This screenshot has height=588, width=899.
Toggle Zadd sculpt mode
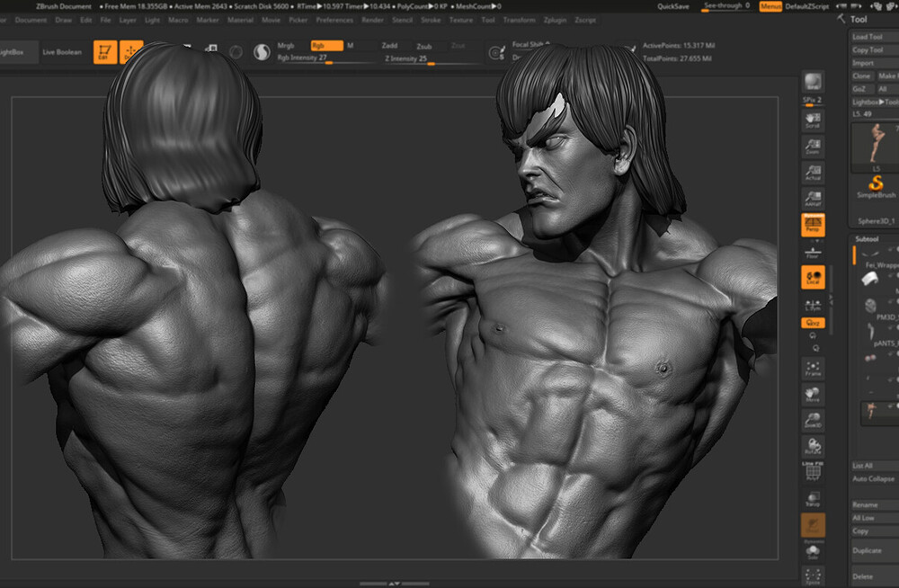[x=389, y=45]
